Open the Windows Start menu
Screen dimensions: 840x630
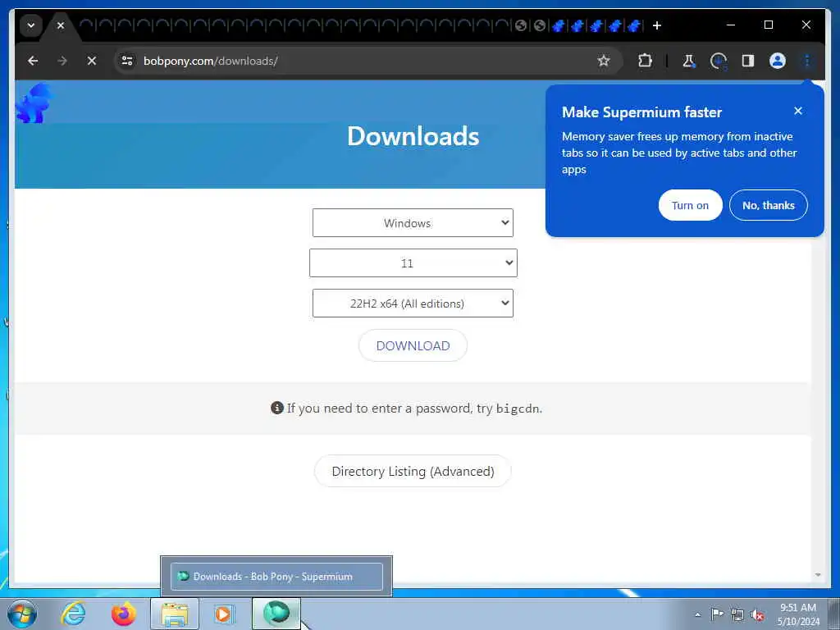(x=22, y=614)
